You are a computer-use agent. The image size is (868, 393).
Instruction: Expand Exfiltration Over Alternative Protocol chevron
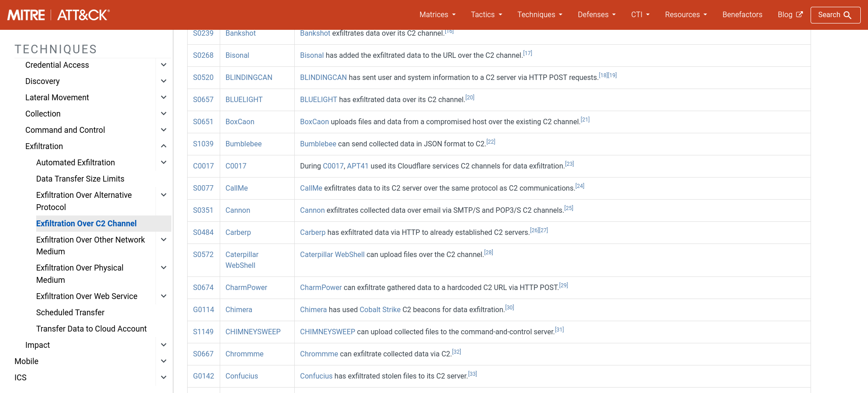pyautogui.click(x=164, y=195)
